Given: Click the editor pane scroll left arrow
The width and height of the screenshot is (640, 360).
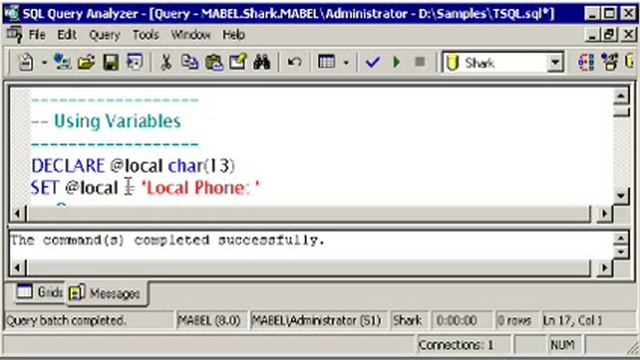Looking at the screenshot, I should pyautogui.click(x=17, y=213).
